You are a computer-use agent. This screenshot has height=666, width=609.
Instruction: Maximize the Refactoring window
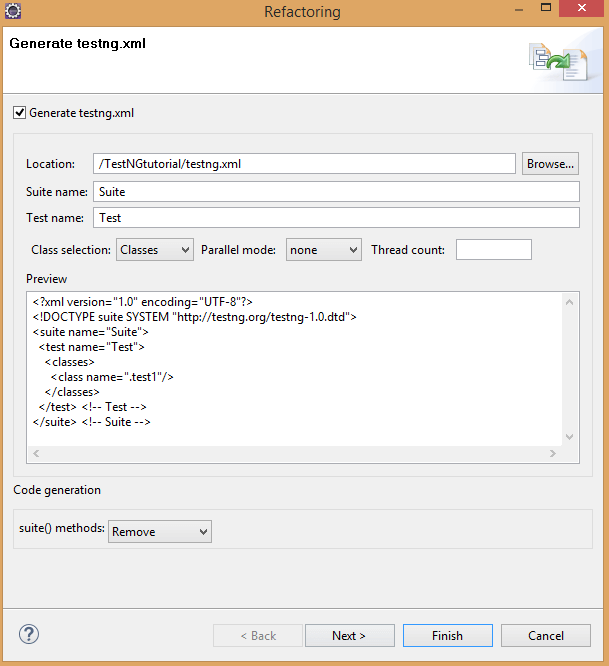click(x=546, y=8)
